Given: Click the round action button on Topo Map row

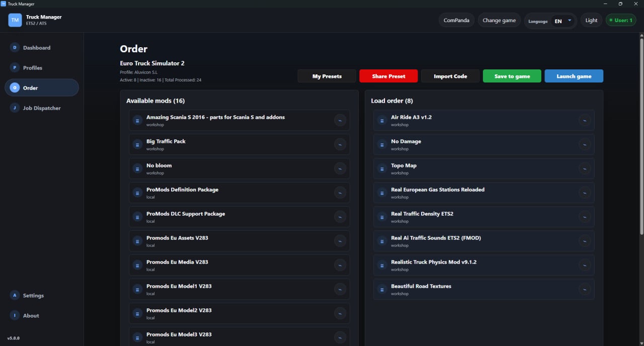Looking at the screenshot, I should (x=585, y=168).
